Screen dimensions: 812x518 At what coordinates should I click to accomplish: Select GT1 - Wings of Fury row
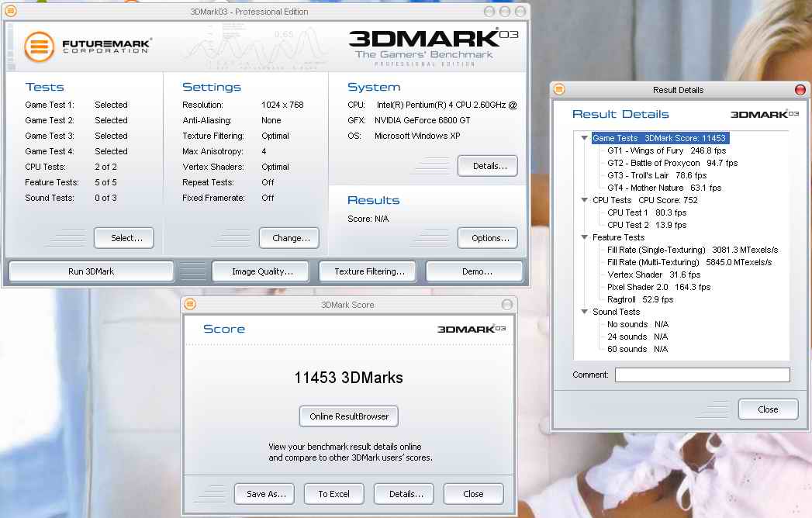click(666, 150)
